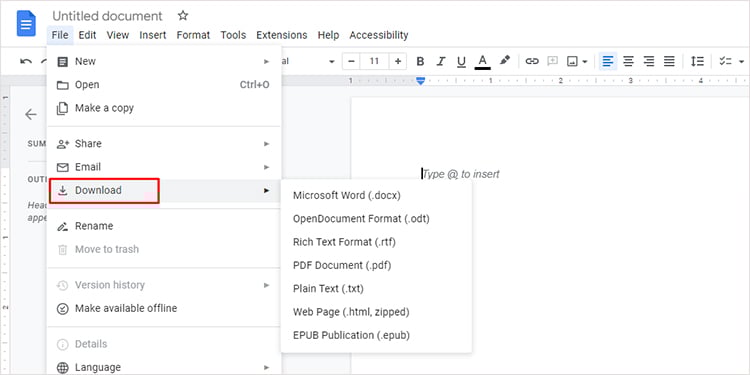This screenshot has width=750, height=375.
Task: Select Right align in toolbar
Action: 649,61
